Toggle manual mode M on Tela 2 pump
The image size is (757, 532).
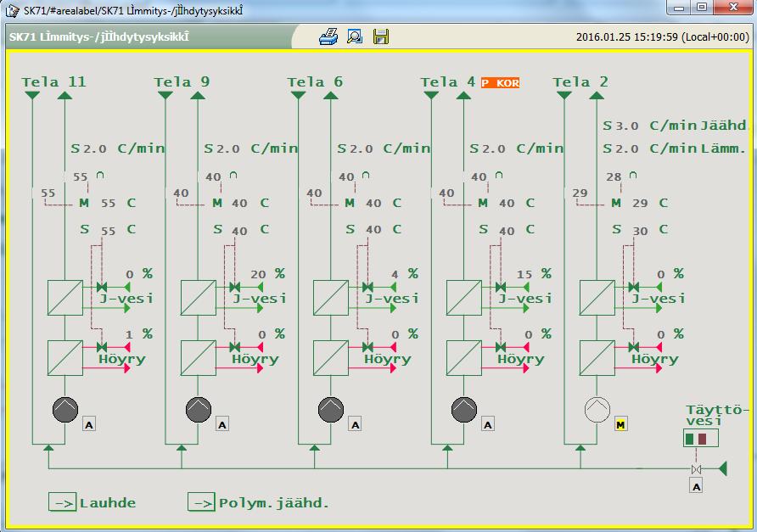pos(621,425)
